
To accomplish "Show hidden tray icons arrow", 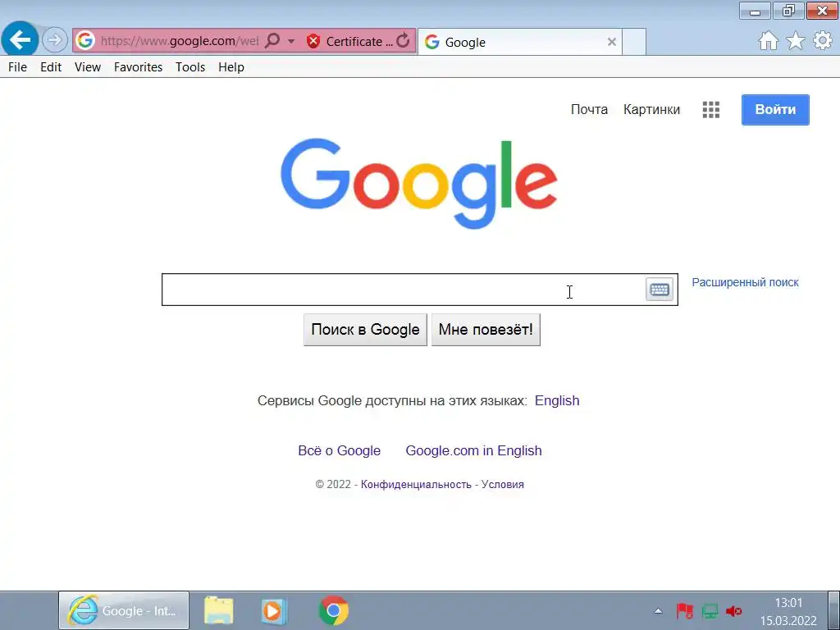I will pyautogui.click(x=659, y=610).
